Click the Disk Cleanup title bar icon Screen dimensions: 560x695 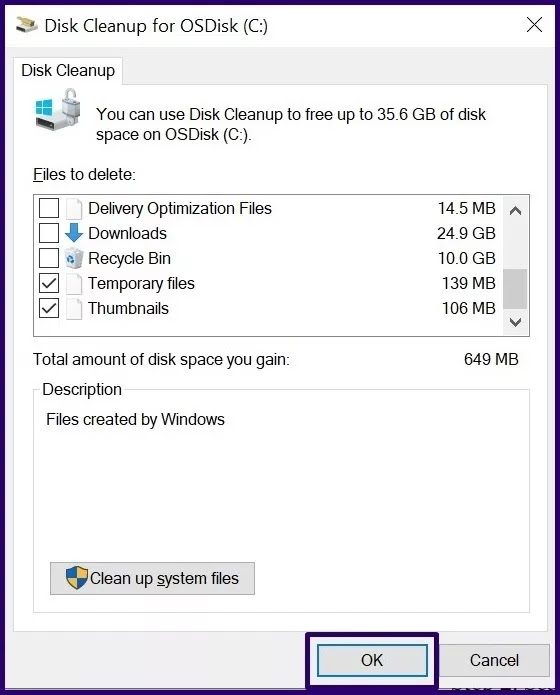27,25
